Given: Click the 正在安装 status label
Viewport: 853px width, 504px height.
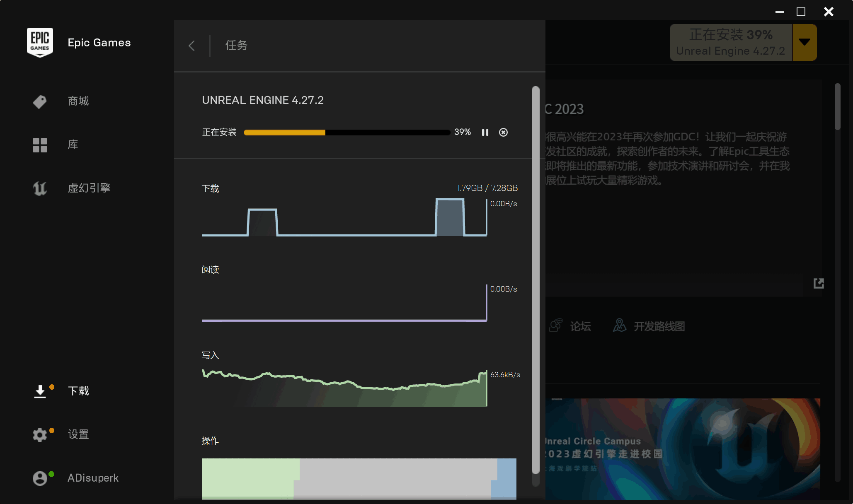Looking at the screenshot, I should coord(219,132).
